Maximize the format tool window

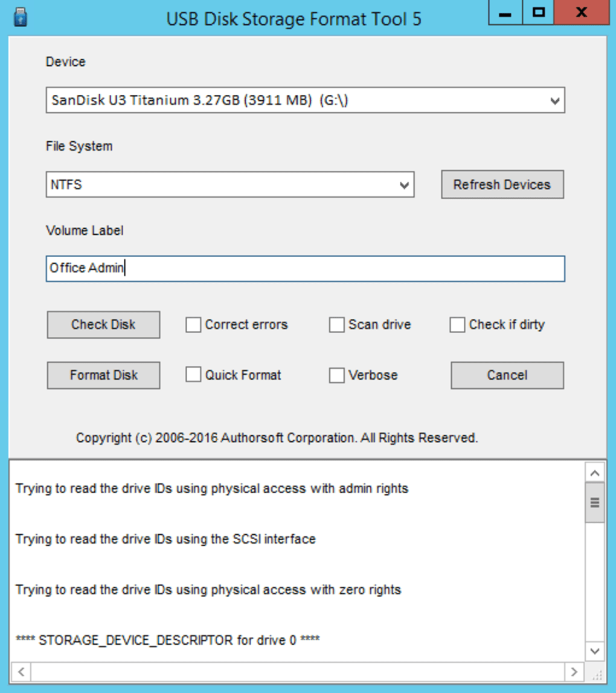coord(539,13)
